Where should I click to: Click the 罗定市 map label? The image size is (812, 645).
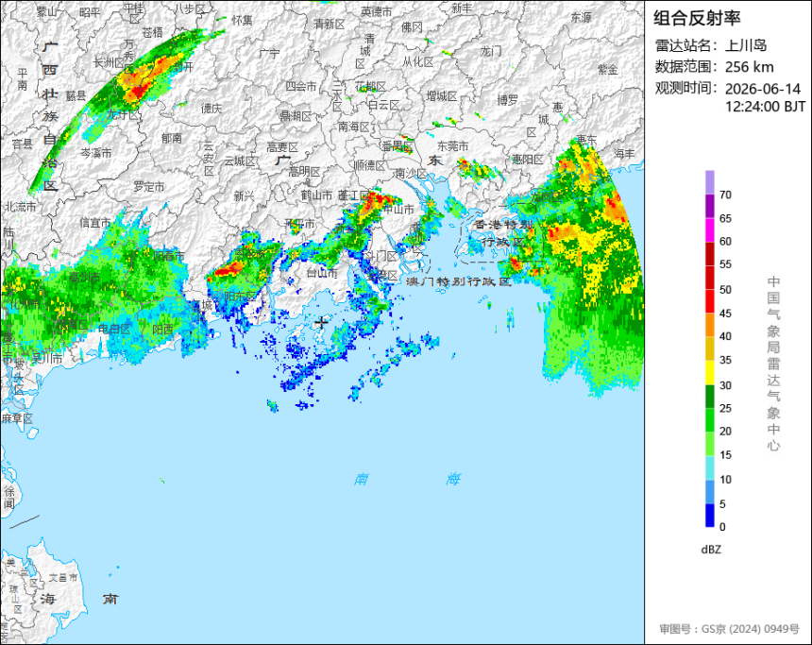(149, 186)
